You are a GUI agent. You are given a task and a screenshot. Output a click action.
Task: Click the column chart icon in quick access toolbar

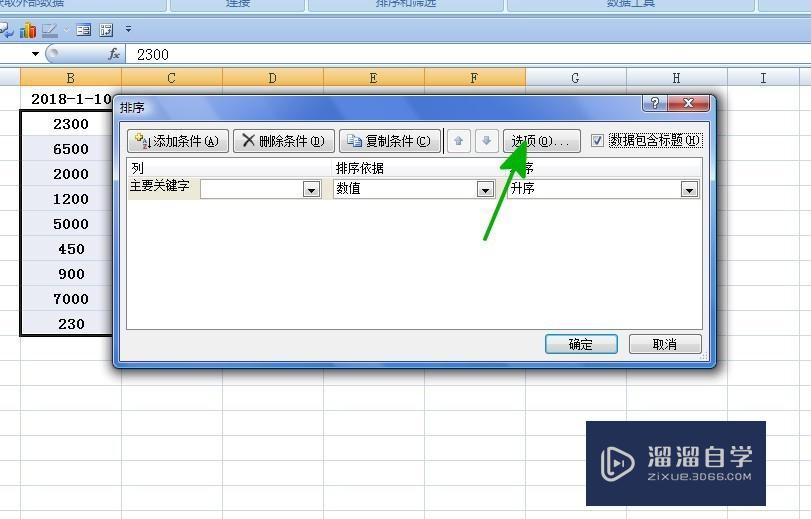28,31
